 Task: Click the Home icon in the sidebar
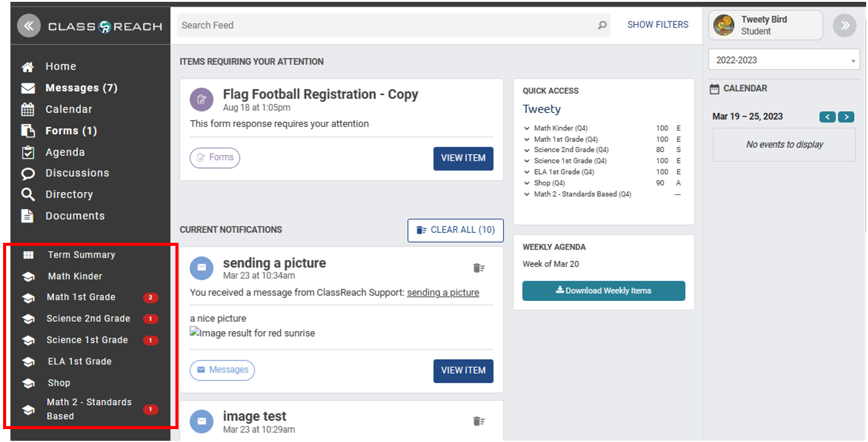28,66
